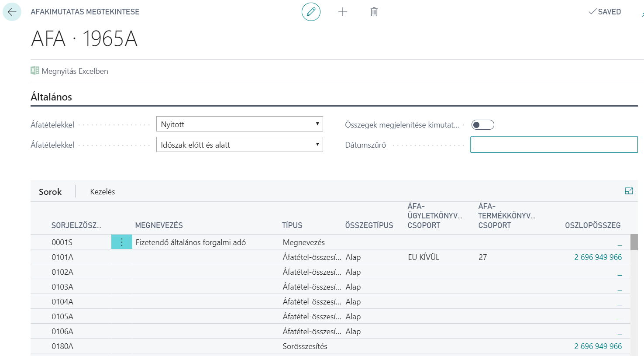Click ÁFA-ÜGYLETKÖNYV... CSOPORT column header
Screen dimensions: 644x356
[x=435, y=216]
